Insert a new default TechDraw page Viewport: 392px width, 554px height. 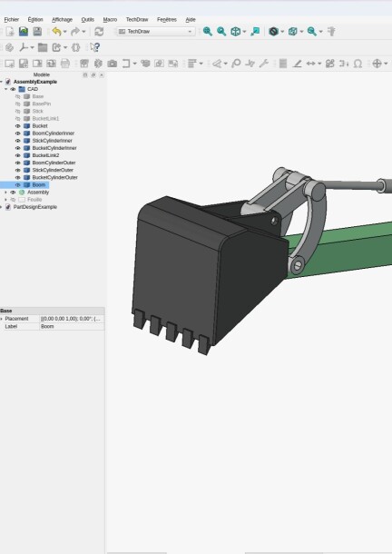(x=10, y=64)
